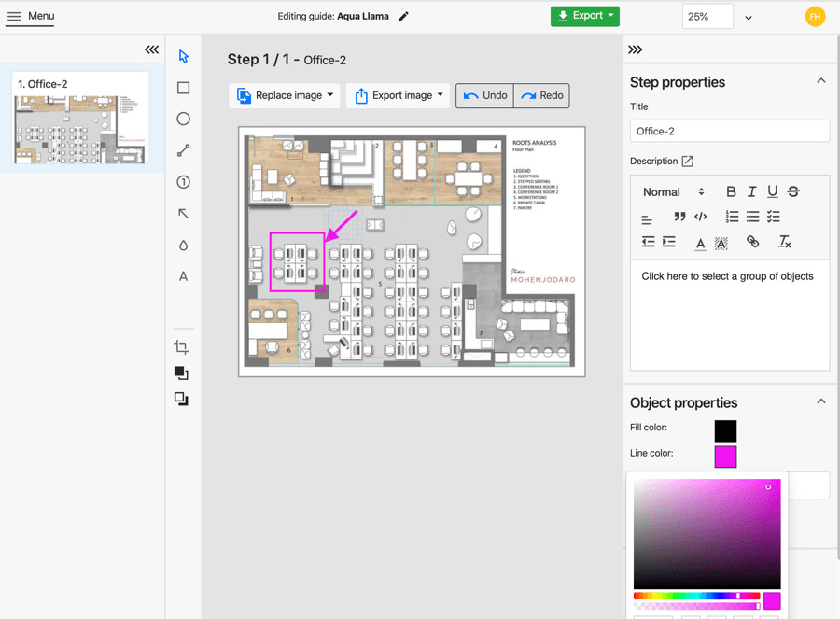Select the ellipse shape tool
Viewport: 840px width, 619px height.
pyautogui.click(x=183, y=120)
